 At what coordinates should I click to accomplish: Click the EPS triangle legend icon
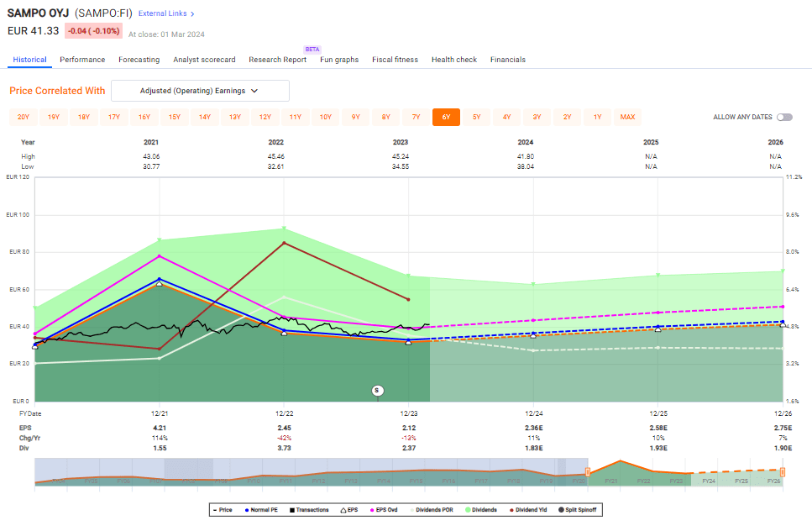point(343,509)
